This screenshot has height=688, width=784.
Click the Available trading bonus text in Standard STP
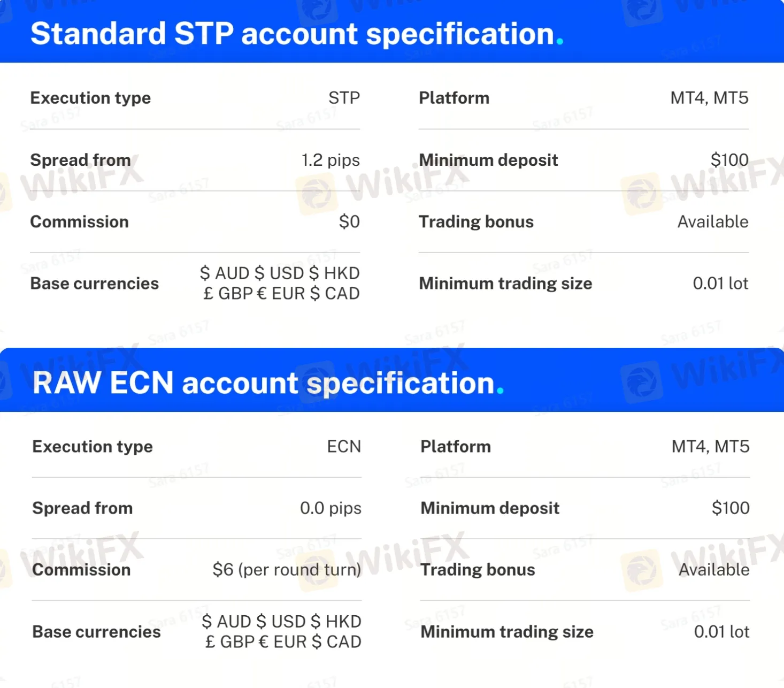[x=713, y=221]
